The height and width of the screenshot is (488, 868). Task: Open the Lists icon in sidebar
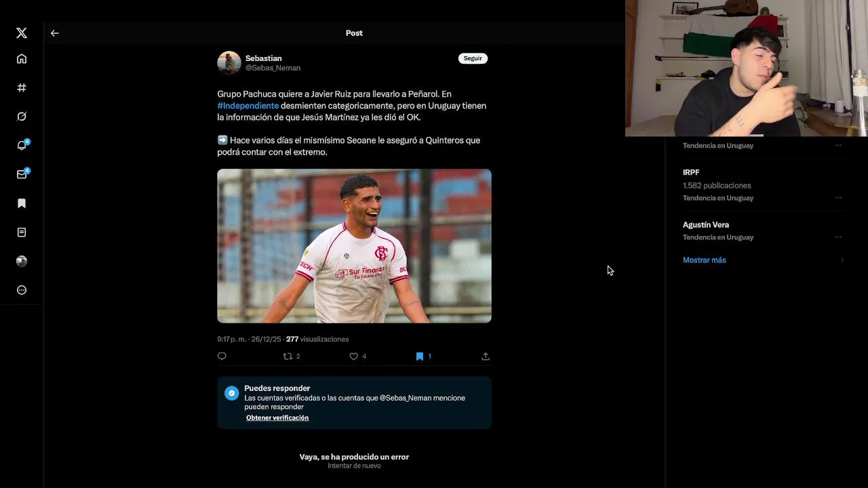[22, 232]
